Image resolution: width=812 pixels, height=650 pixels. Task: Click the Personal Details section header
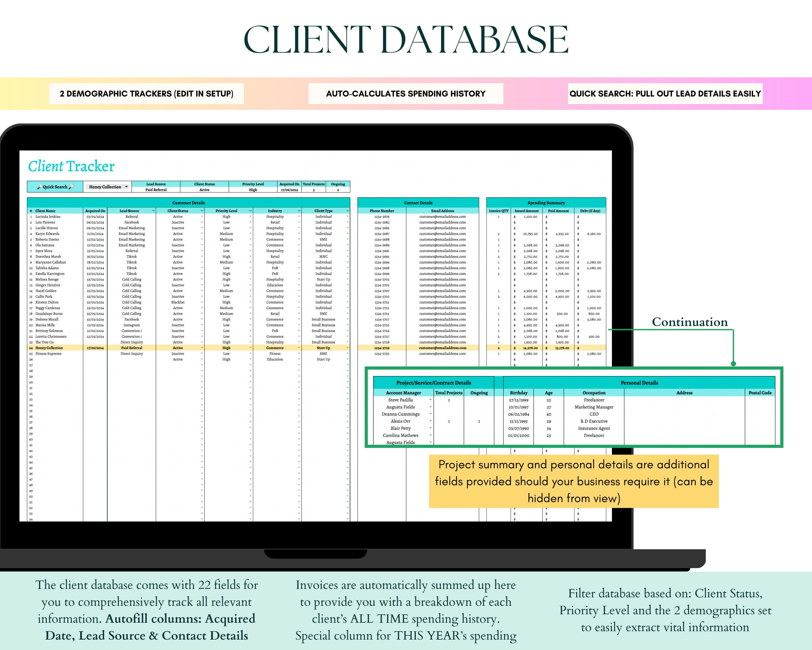tap(639, 383)
